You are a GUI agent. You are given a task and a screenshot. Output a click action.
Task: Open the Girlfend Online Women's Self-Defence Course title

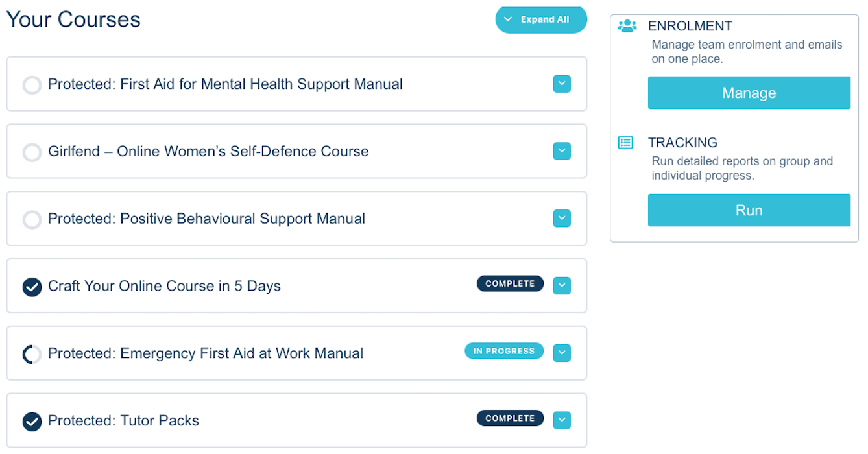pos(208,152)
